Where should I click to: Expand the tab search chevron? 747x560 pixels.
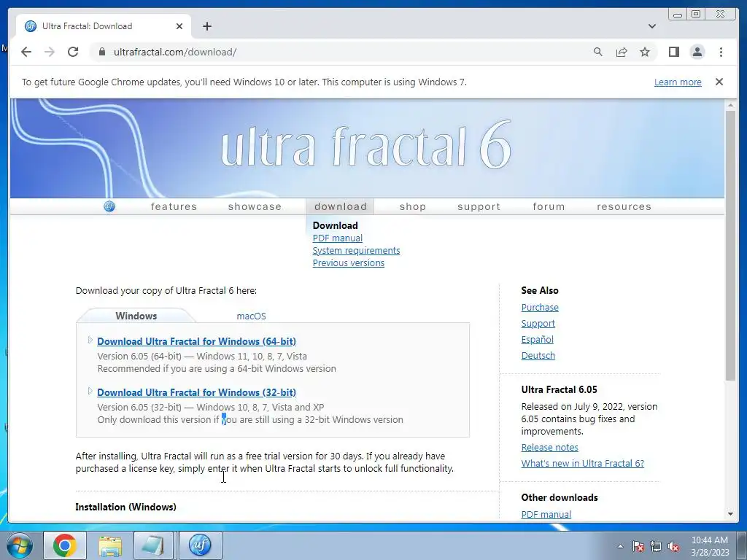pyautogui.click(x=652, y=26)
